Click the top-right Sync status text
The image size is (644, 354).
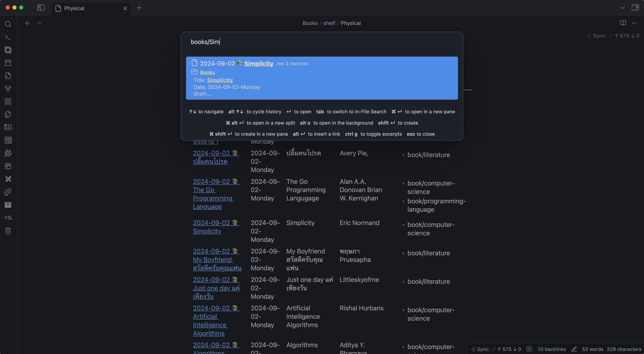coord(613,36)
